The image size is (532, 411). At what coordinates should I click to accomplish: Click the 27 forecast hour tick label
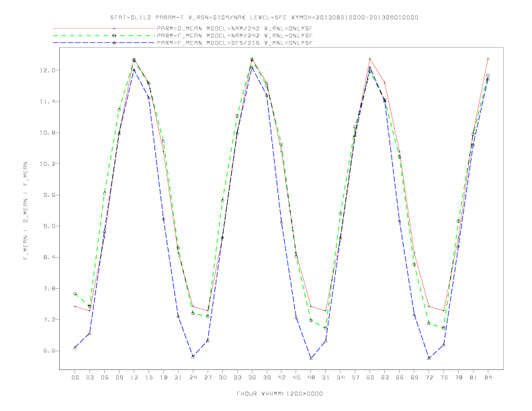208,377
